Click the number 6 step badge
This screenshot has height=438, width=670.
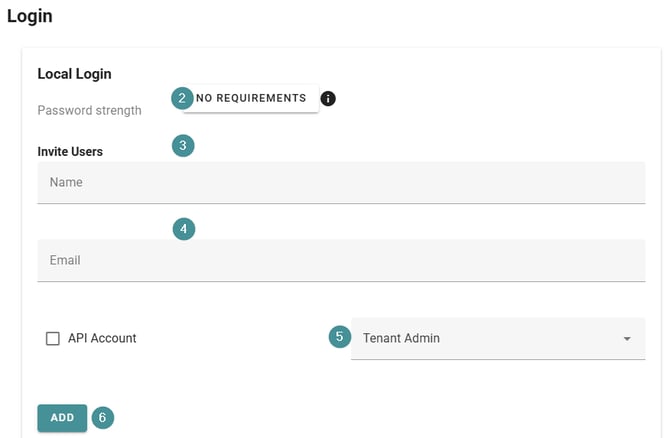pyautogui.click(x=102, y=417)
